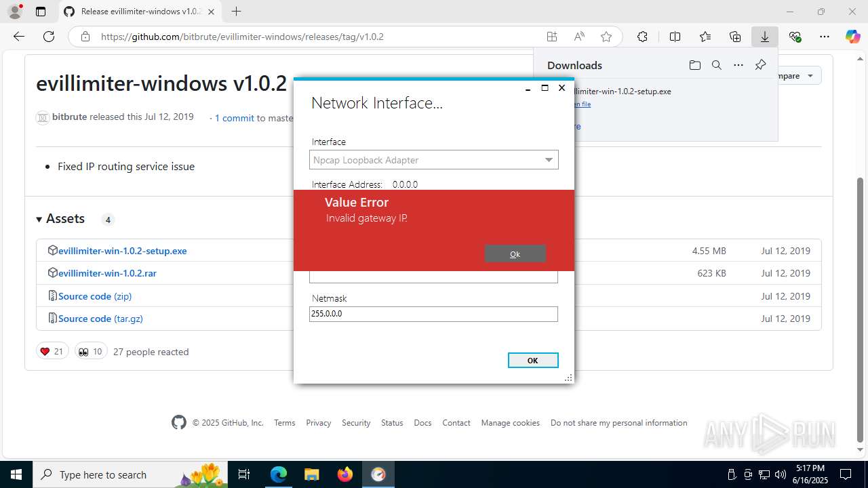Turn on Read aloud in the address bar
This screenshot has height=488, width=868.
[579, 37]
